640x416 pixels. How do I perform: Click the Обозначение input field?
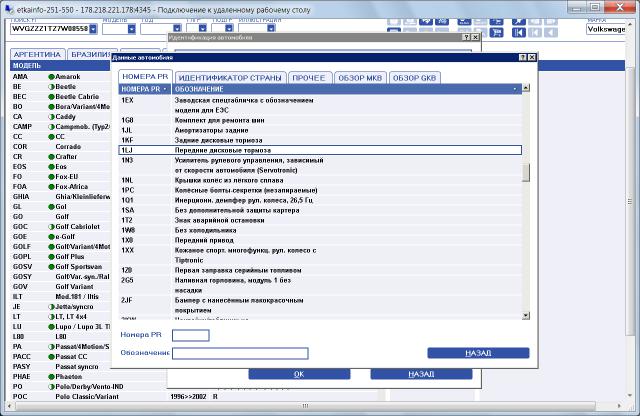coord(240,353)
